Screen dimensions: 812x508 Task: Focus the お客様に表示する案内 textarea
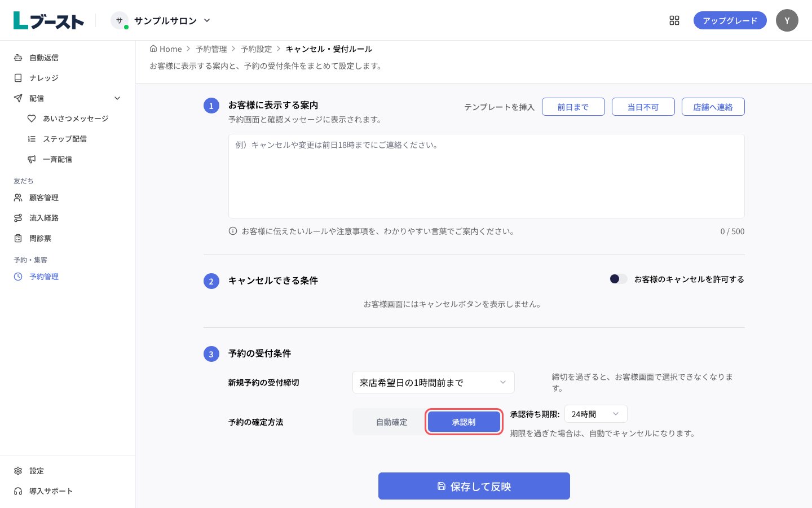point(486,176)
